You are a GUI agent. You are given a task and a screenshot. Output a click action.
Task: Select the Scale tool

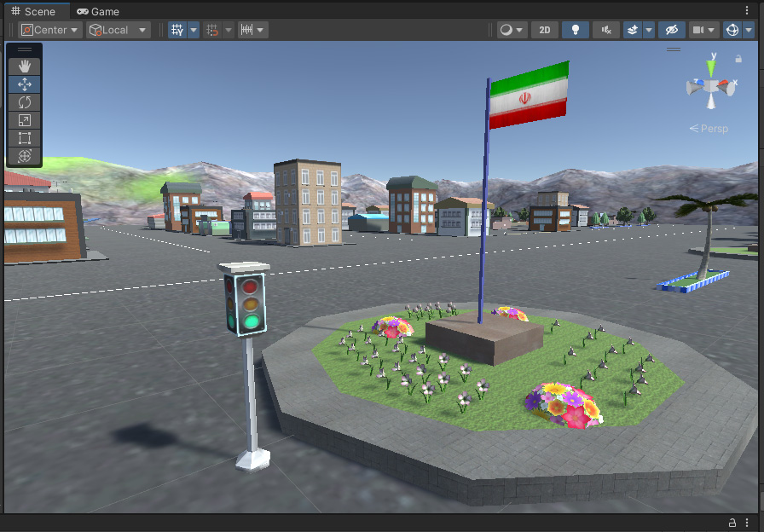coord(25,120)
